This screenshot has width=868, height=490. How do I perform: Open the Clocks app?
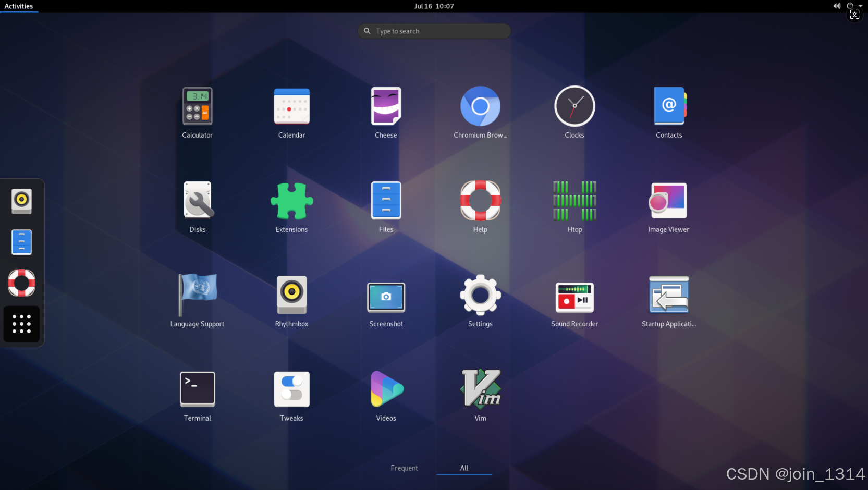[x=574, y=106]
